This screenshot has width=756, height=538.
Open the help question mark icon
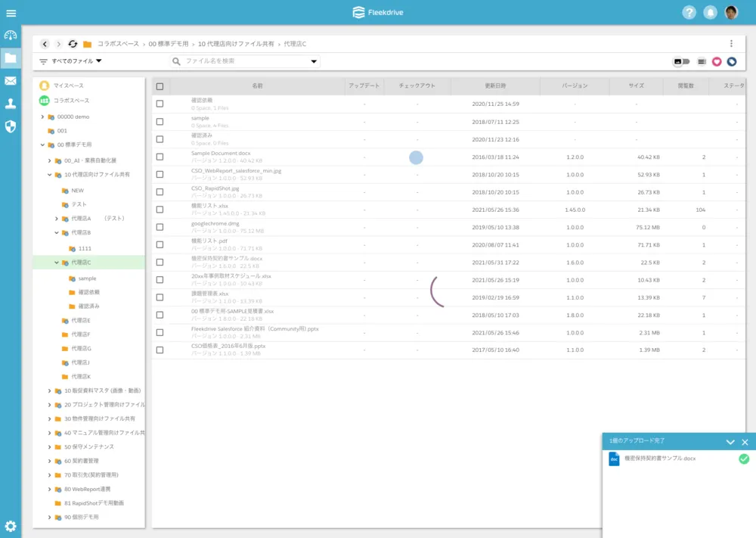(689, 12)
